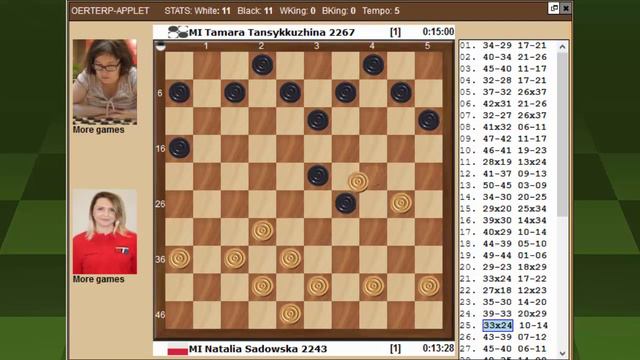
Task: Open More games under Tamara's photo
Action: 98,130
